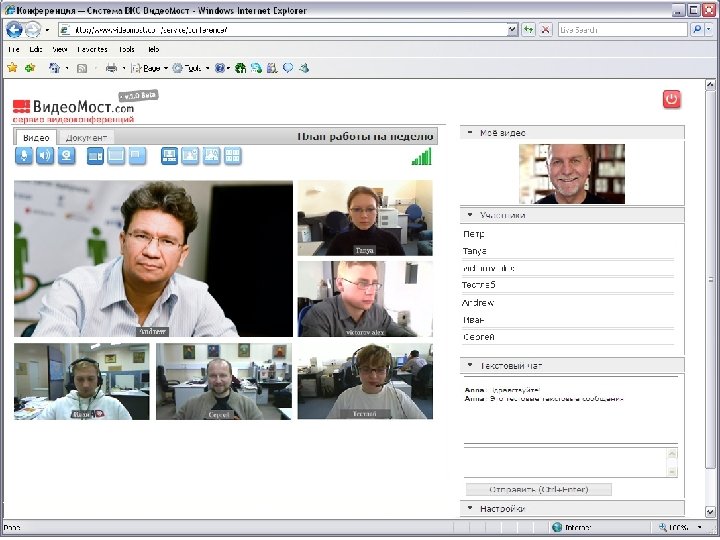Click Tanya's video tile
The height and width of the screenshot is (540, 720).
click(365, 218)
